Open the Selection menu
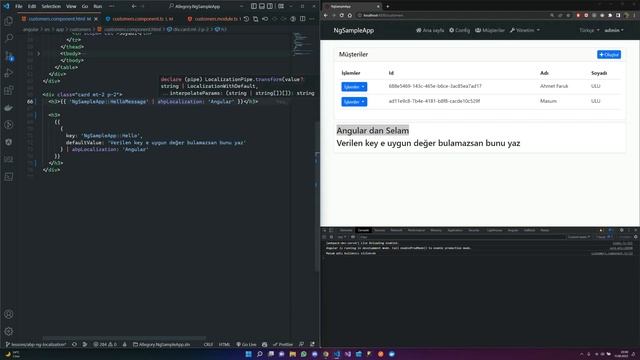This screenshot has height=360, width=640. click(51, 6)
